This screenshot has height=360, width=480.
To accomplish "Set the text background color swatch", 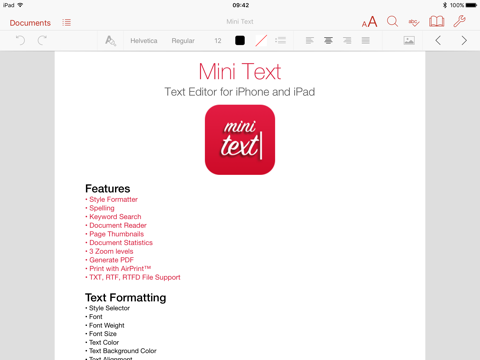I will (261, 41).
